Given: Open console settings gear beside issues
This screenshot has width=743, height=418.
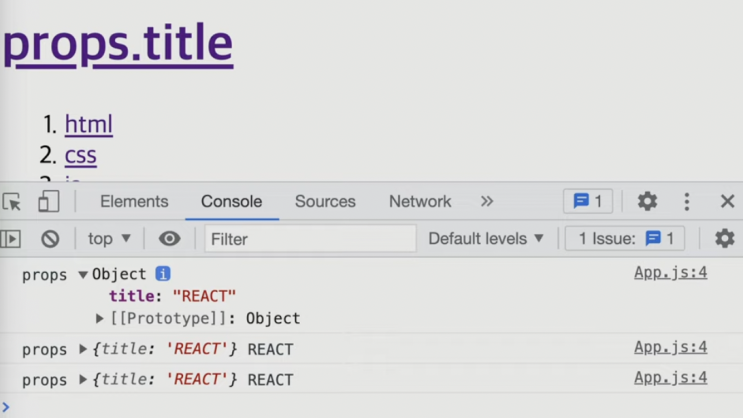Looking at the screenshot, I should tap(724, 239).
